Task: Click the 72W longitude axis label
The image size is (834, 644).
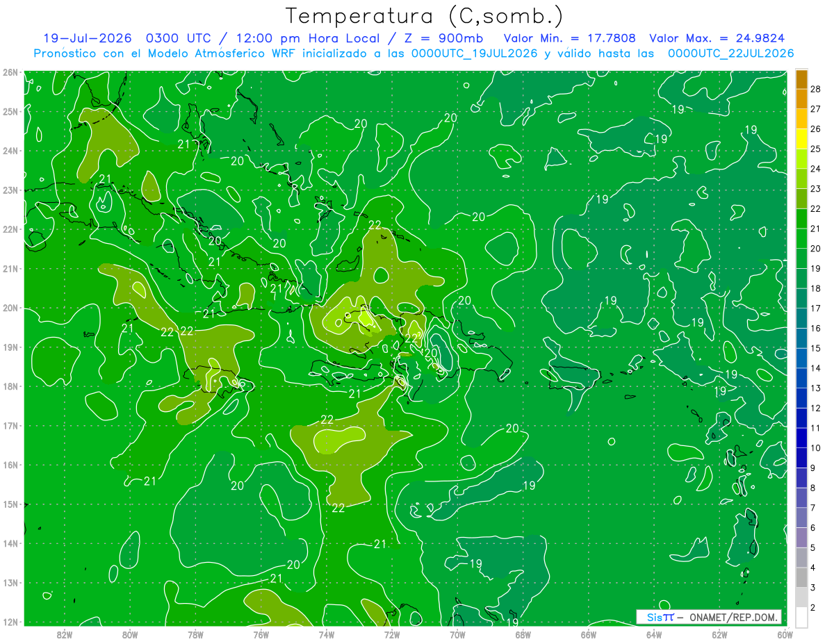Action: click(392, 634)
